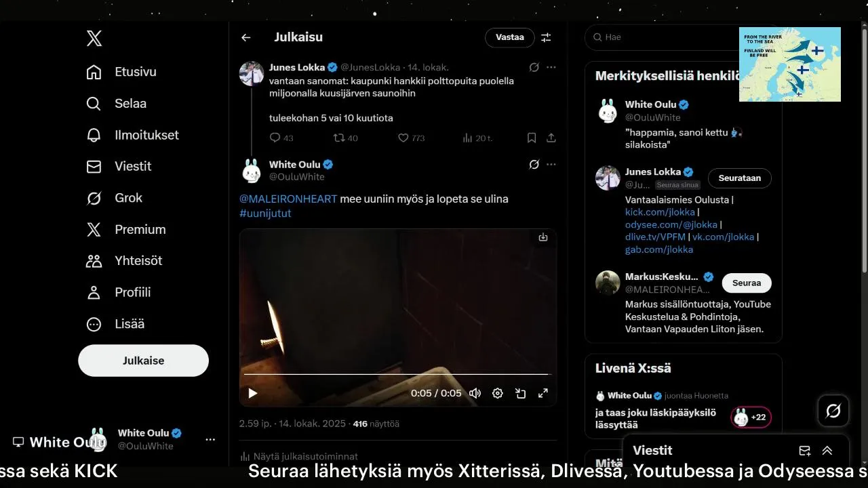The height and width of the screenshot is (488, 868).
Task: Open Selaa explore page
Action: 117,103
